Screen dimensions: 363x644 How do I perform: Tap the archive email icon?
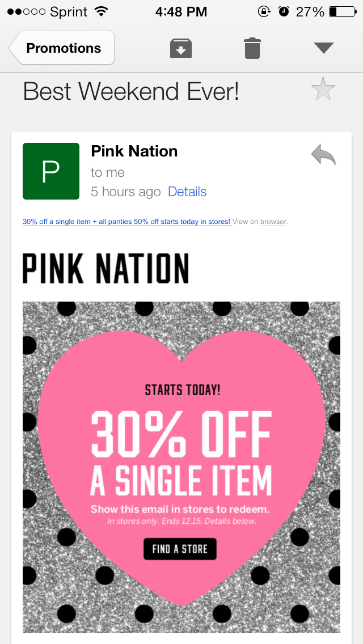tap(181, 48)
